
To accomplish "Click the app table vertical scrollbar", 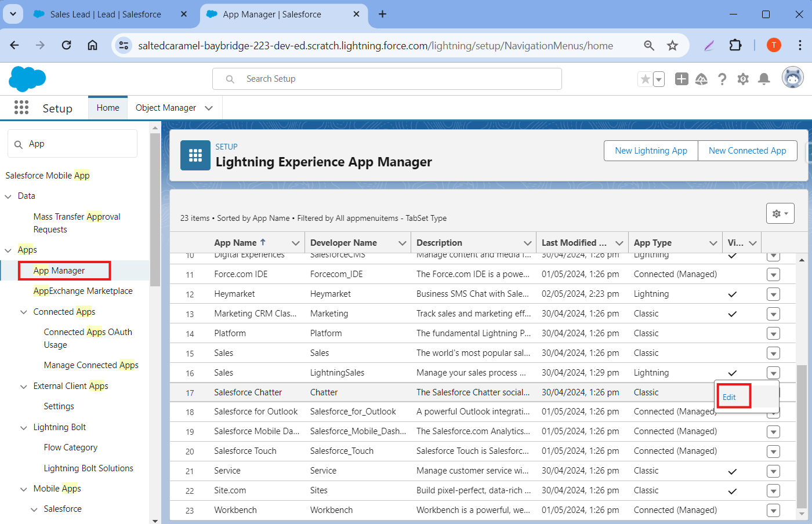I will 802,436.
